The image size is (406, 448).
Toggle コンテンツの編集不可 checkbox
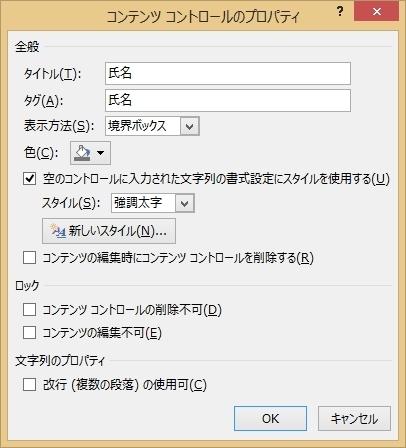coord(30,333)
